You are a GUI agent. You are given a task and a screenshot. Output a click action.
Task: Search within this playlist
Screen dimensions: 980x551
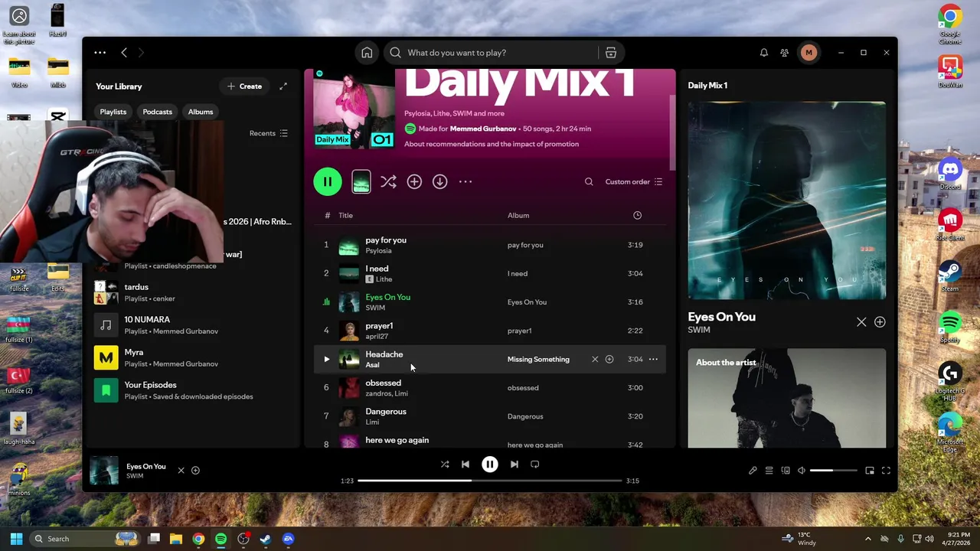pyautogui.click(x=589, y=181)
